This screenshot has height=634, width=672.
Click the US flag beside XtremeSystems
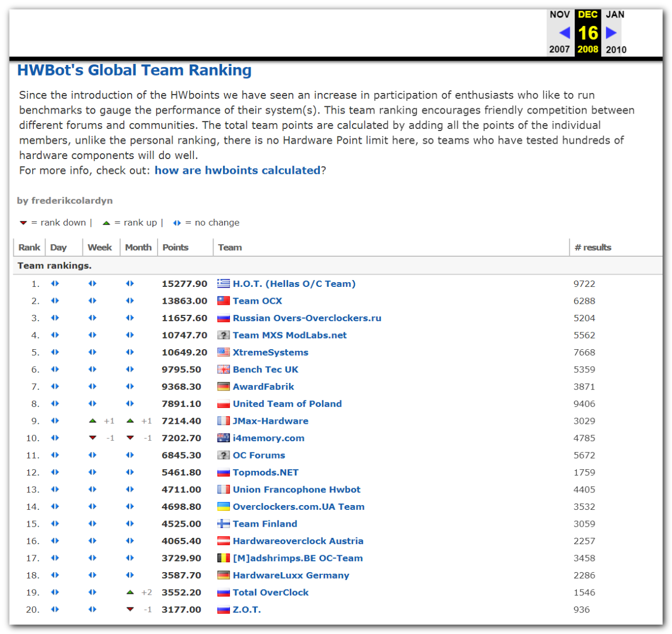pos(224,352)
